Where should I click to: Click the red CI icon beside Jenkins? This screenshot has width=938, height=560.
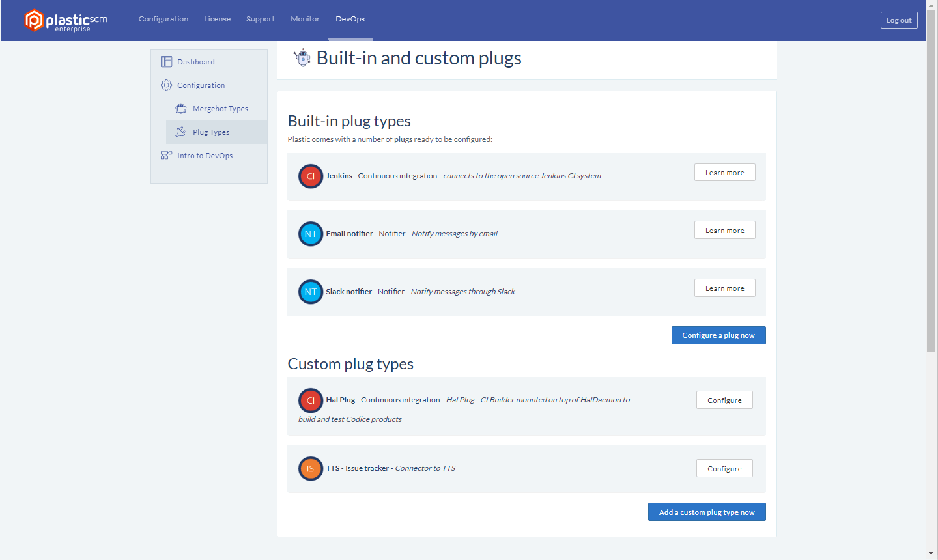coord(311,176)
